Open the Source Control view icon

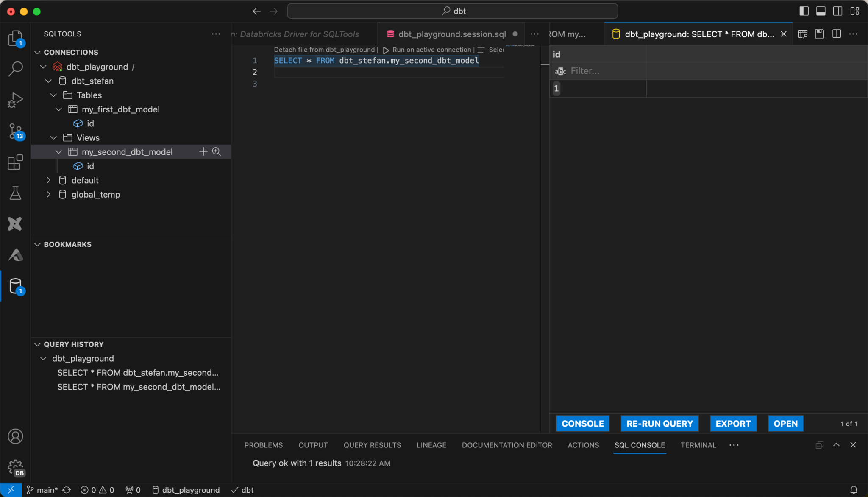coord(15,131)
